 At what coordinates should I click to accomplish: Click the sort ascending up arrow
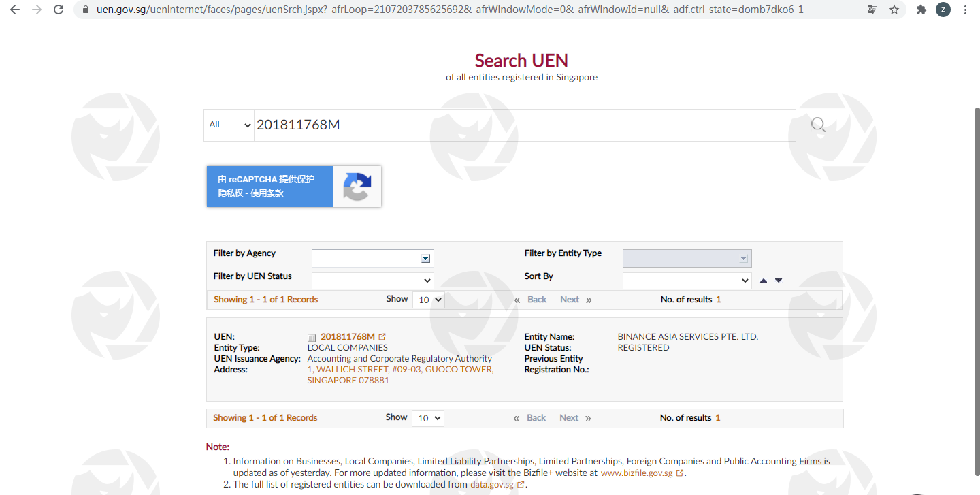tap(764, 281)
